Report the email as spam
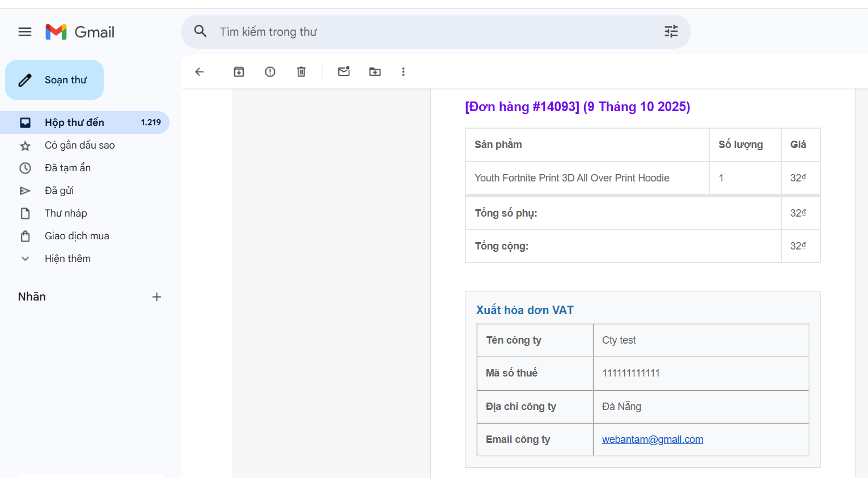868x478 pixels. pos(270,71)
